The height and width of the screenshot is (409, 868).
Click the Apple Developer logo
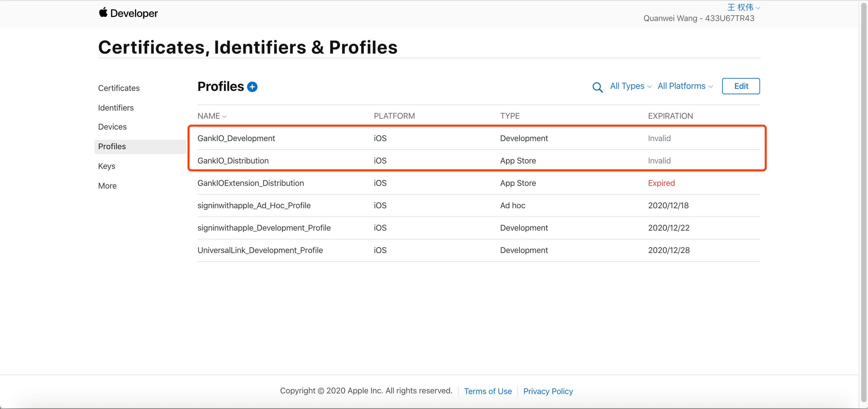coord(128,13)
